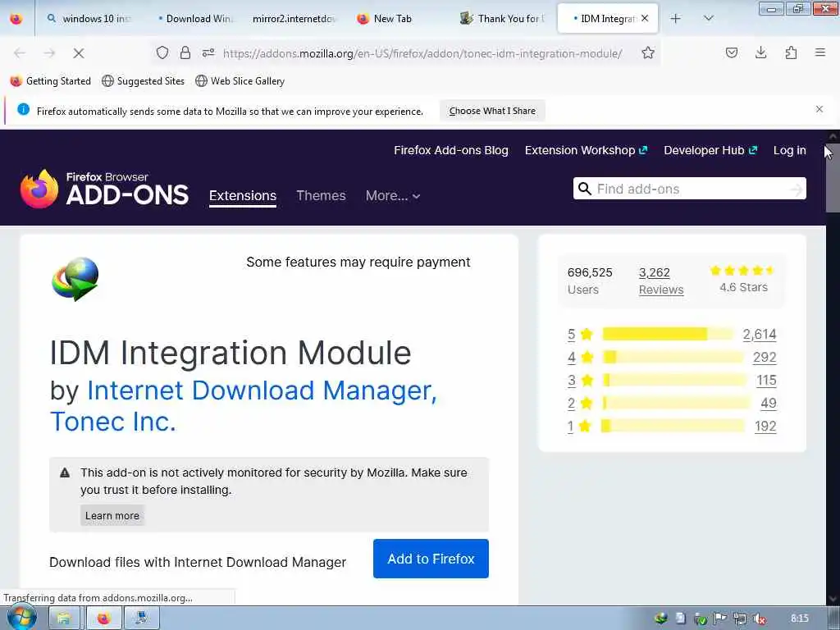Click the 4.6 Stars rating stars
Image resolution: width=840 pixels, height=630 pixels.
point(742,271)
